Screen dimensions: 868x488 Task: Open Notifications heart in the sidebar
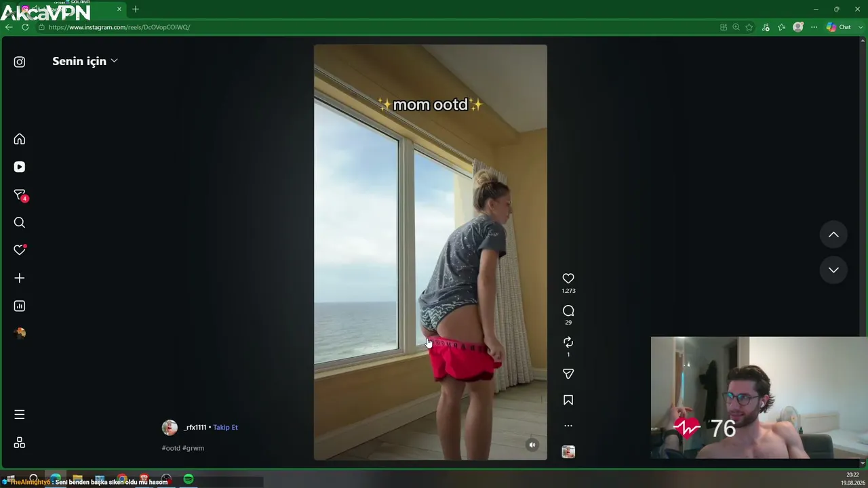point(20,250)
